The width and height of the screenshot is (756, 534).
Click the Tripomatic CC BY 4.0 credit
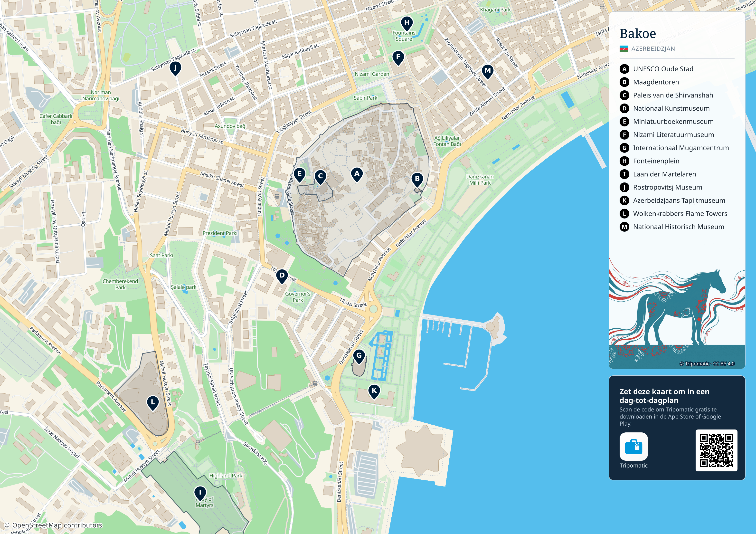point(707,364)
